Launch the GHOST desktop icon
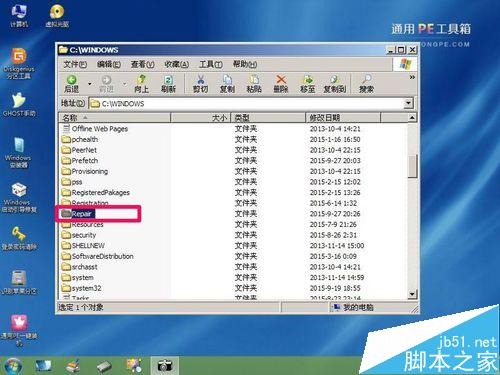The width and height of the screenshot is (500, 375). click(19, 104)
